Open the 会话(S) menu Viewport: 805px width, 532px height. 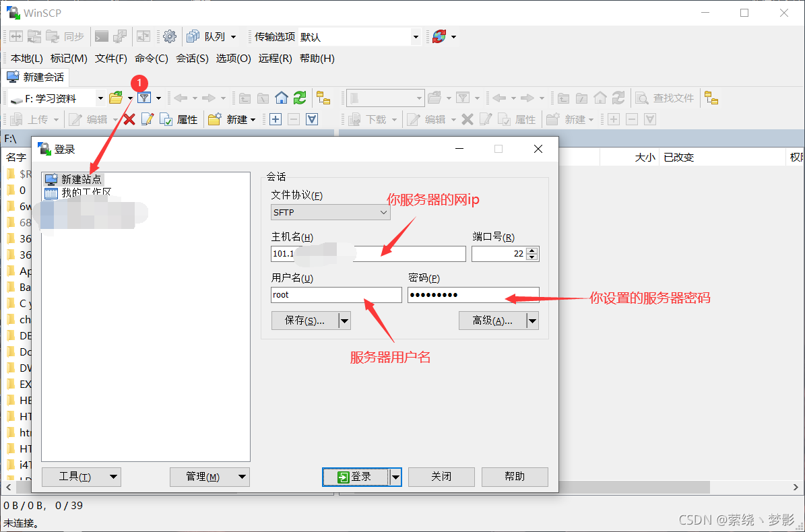(x=192, y=59)
